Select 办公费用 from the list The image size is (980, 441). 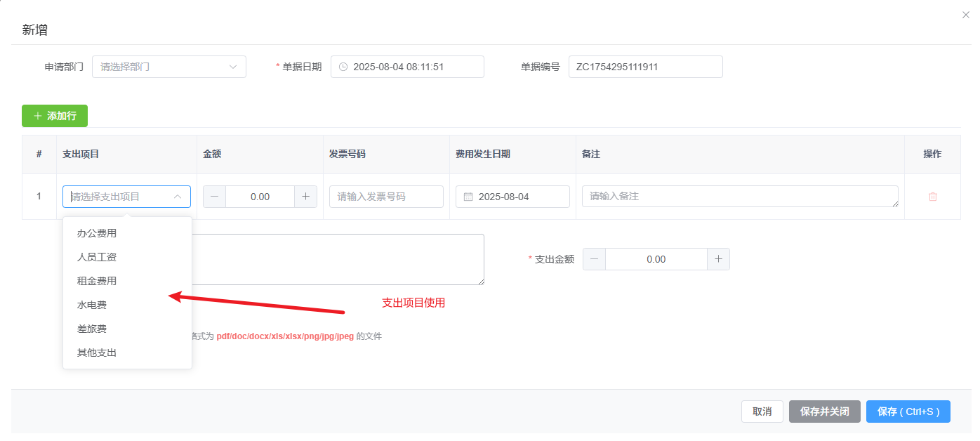(97, 233)
